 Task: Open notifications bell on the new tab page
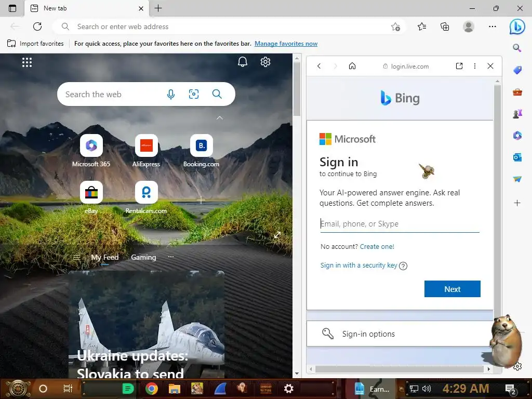tap(242, 62)
